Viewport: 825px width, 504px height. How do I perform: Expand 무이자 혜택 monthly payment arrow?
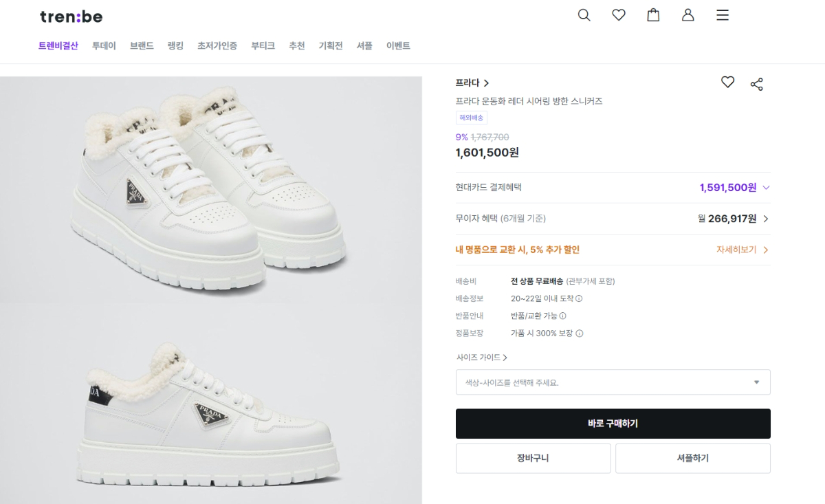tap(766, 219)
